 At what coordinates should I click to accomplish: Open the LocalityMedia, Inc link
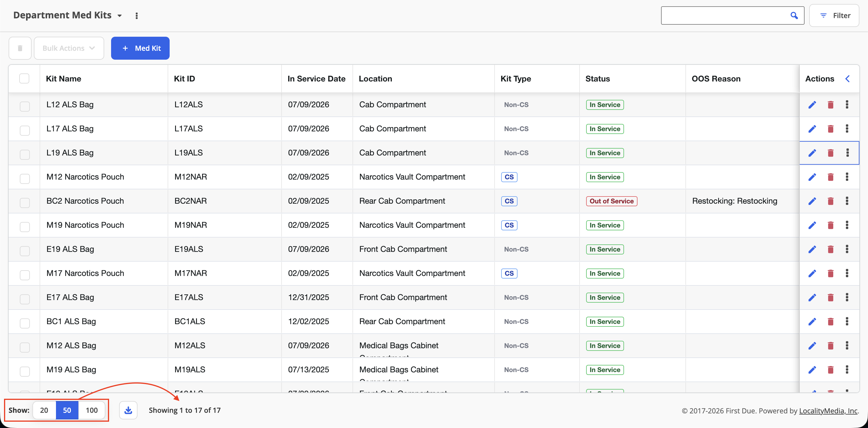(x=828, y=411)
